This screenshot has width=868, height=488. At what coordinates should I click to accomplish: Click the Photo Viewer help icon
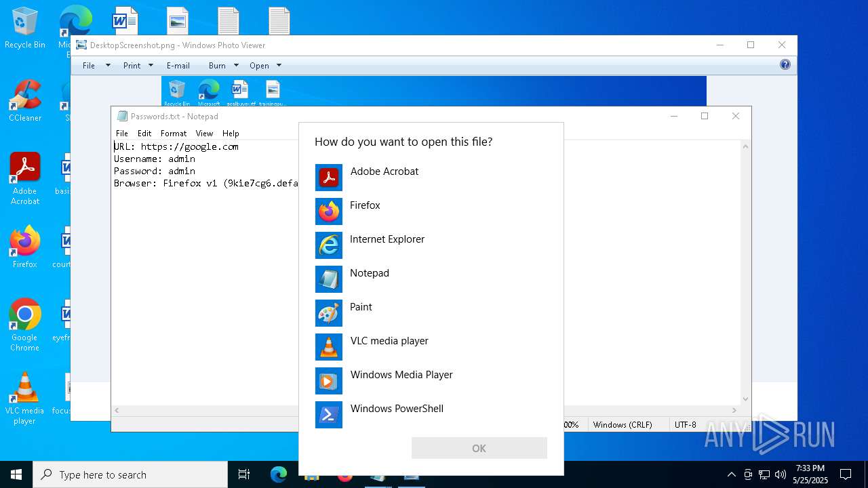[785, 65]
